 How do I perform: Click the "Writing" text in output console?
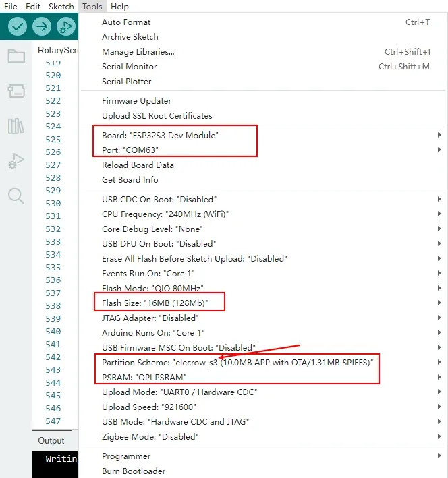point(62,459)
